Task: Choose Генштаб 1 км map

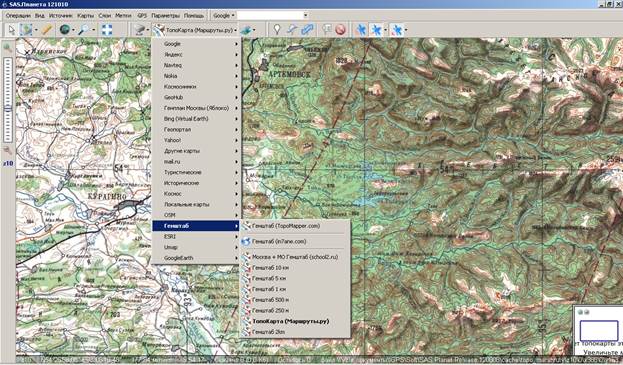Action: tap(295, 289)
